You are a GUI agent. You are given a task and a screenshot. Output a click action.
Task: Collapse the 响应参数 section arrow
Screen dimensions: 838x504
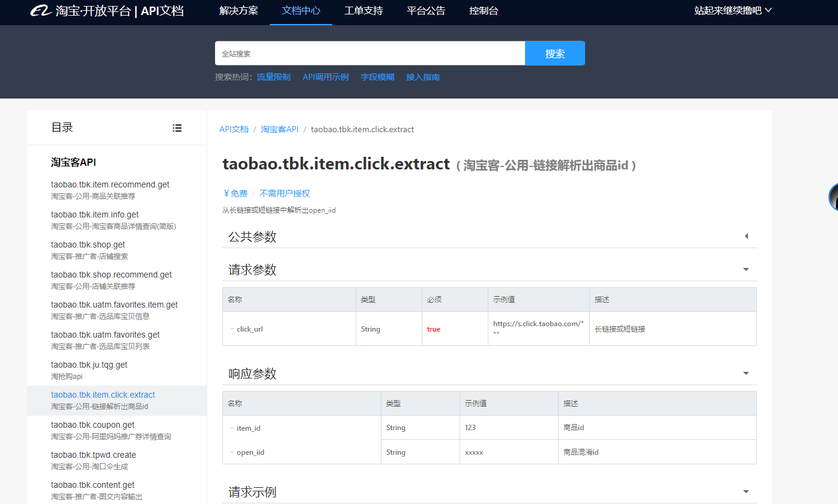[x=746, y=374]
